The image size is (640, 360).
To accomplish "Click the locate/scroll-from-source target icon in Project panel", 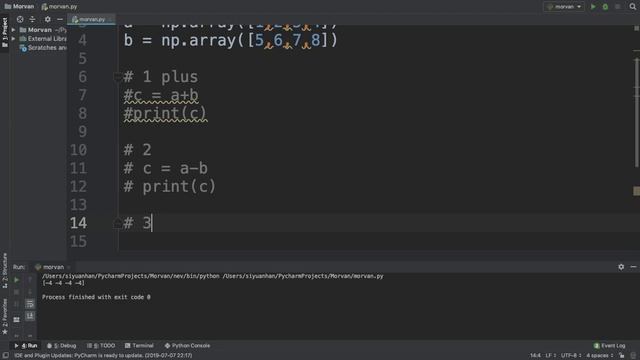I will (x=20, y=19).
